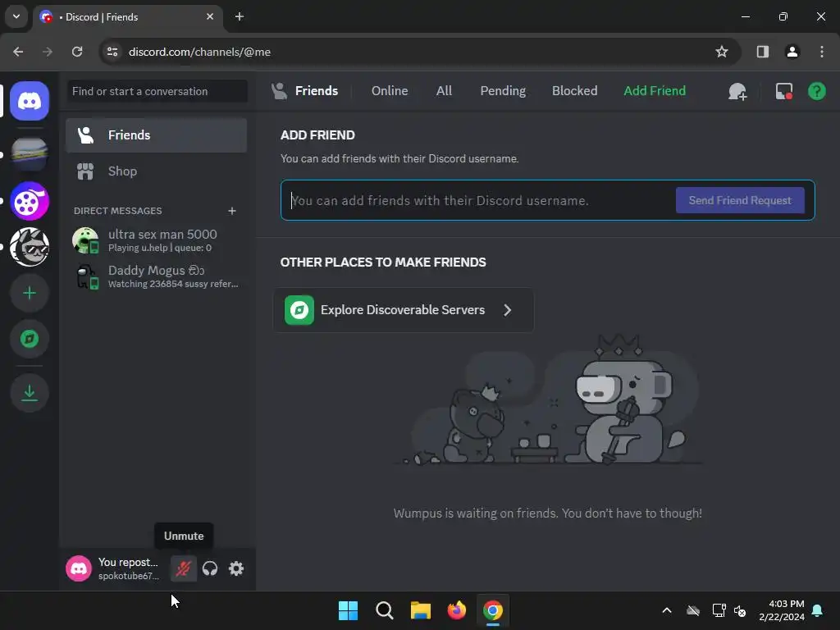Viewport: 840px width, 630px height.
Task: Open Chrome profile icon
Action: (x=792, y=52)
